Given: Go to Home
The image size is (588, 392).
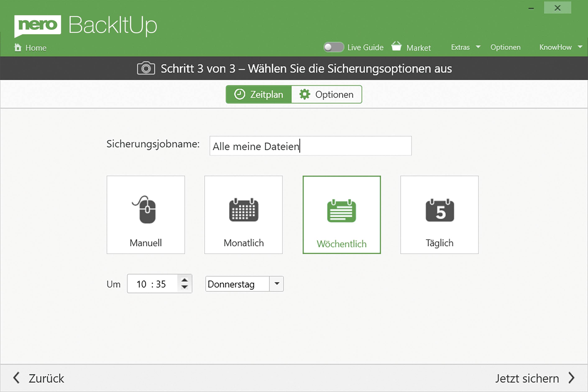Looking at the screenshot, I should tap(36, 48).
